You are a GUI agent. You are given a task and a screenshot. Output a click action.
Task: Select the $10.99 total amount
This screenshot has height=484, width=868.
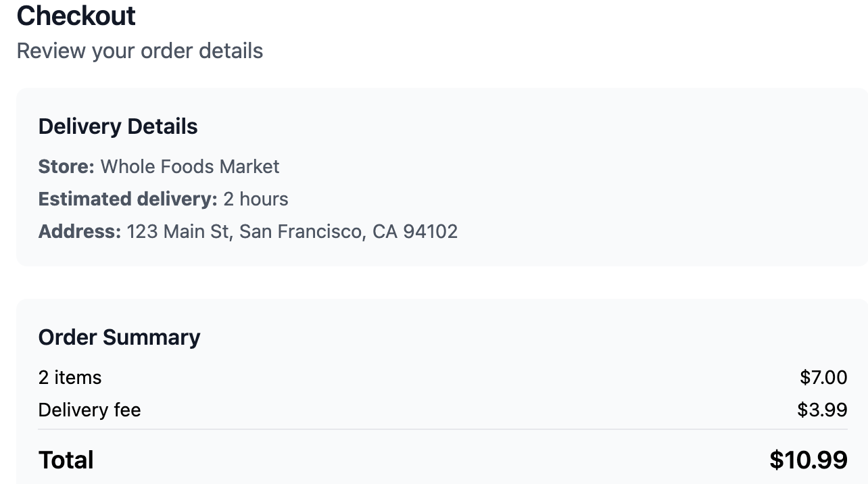(x=808, y=460)
